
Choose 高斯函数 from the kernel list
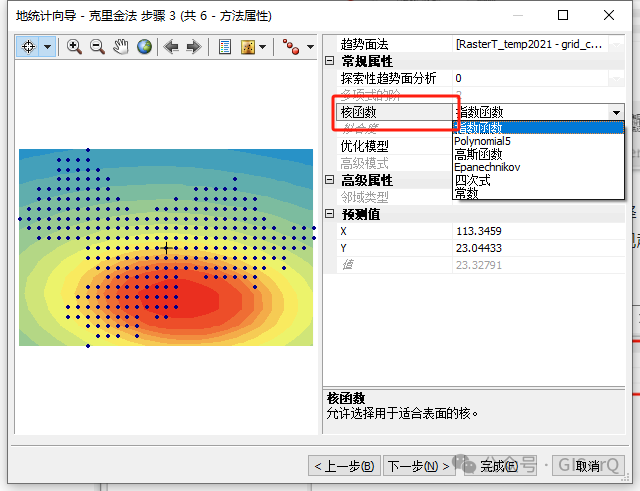tap(538, 154)
